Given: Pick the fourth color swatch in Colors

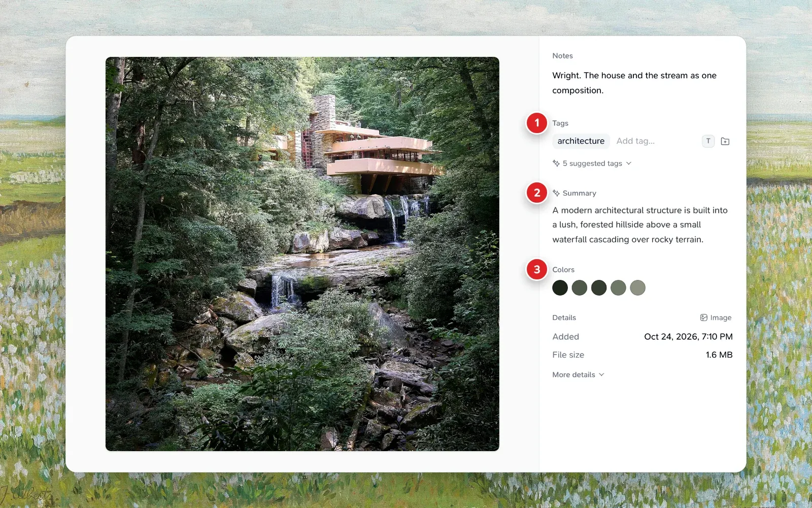Looking at the screenshot, I should click(x=618, y=288).
